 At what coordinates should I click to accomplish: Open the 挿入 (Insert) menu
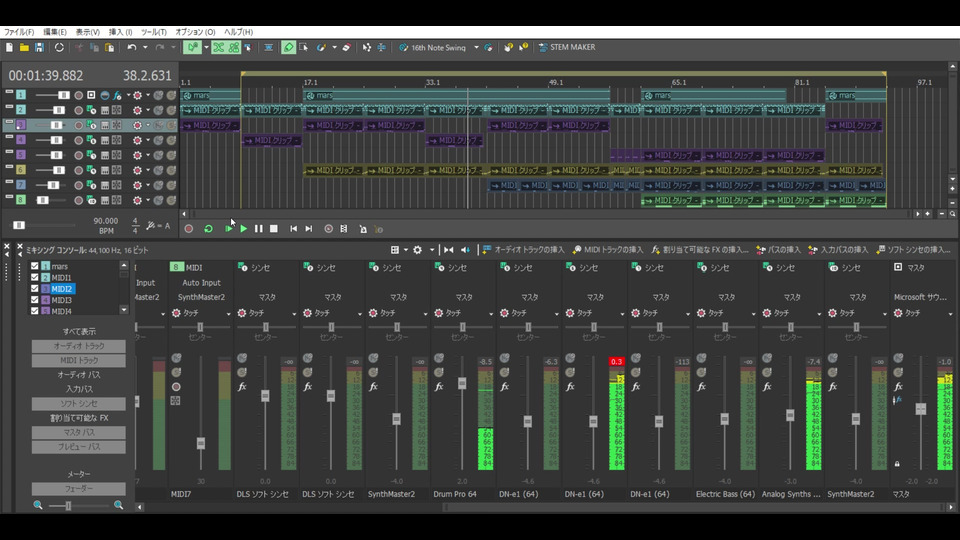(118, 32)
